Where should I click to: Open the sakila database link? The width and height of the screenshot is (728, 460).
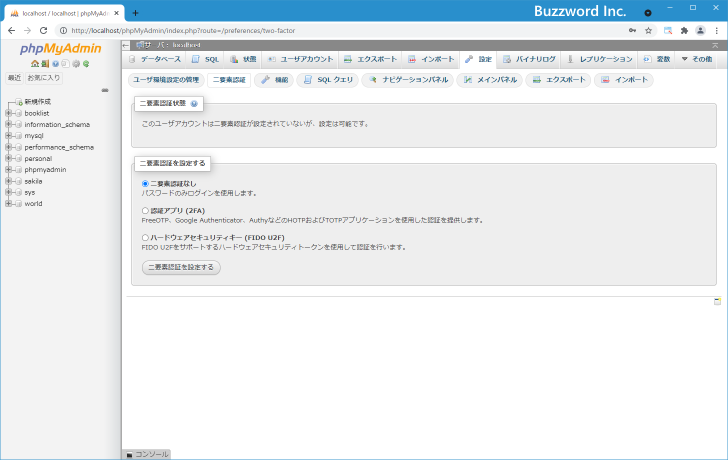pyautogui.click(x=33, y=181)
